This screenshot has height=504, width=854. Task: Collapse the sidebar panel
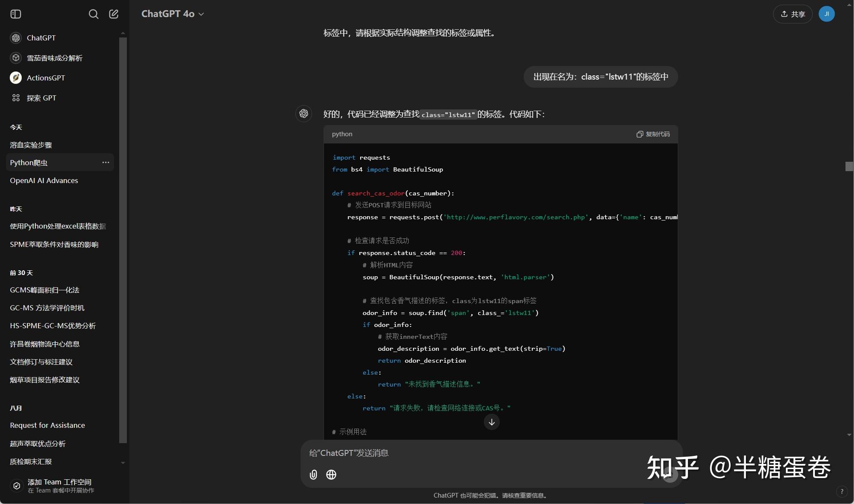16,14
